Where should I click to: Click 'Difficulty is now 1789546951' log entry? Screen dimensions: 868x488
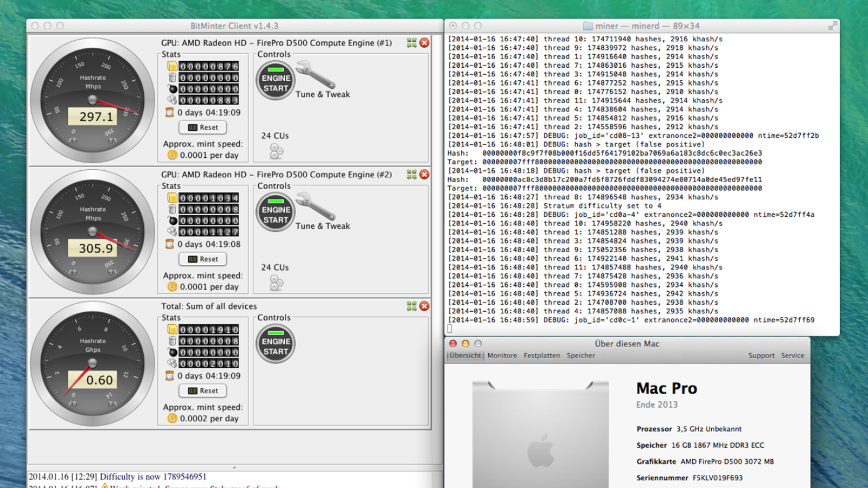click(x=153, y=477)
